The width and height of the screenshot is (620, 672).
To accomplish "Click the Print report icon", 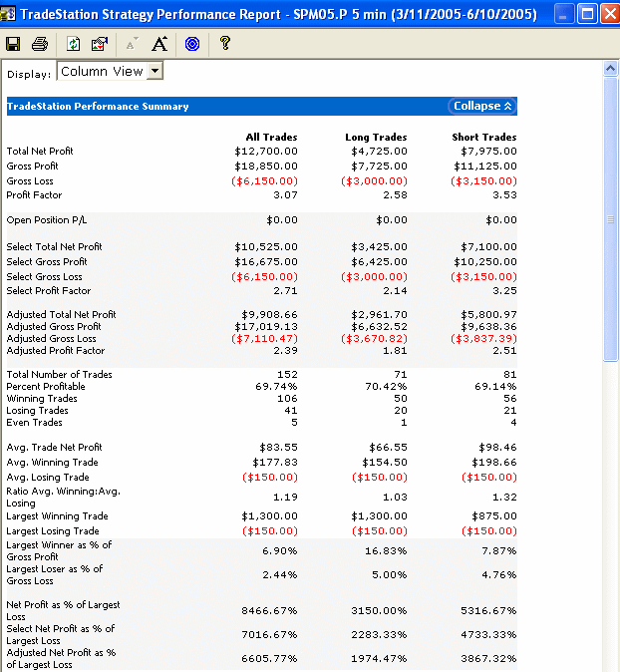I will click(40, 44).
